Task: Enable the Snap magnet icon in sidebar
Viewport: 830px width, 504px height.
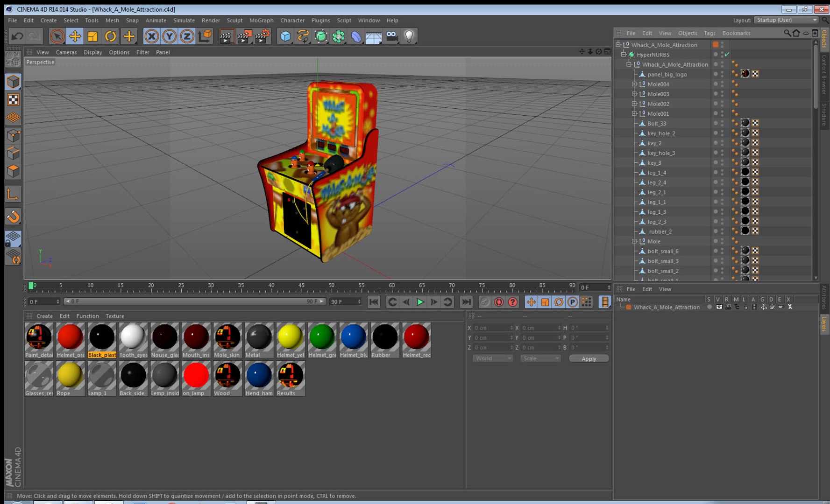Action: tap(13, 217)
